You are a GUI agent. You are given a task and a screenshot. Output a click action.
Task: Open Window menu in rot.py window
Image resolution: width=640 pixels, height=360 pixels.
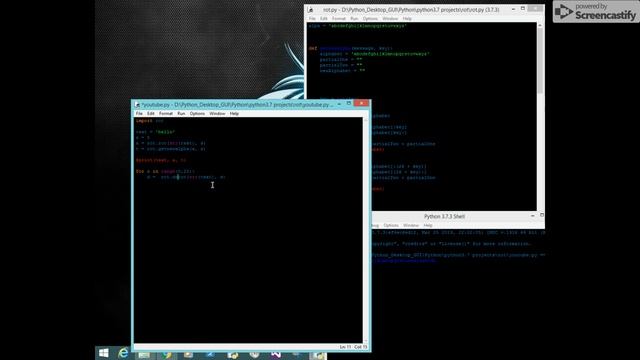click(x=390, y=19)
